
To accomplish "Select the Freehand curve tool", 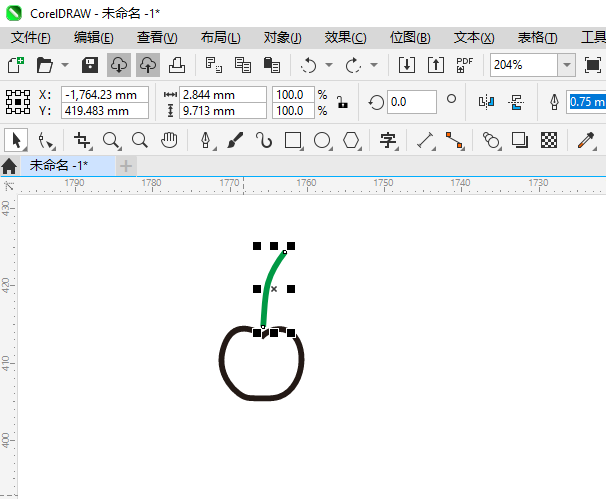I will pos(264,140).
